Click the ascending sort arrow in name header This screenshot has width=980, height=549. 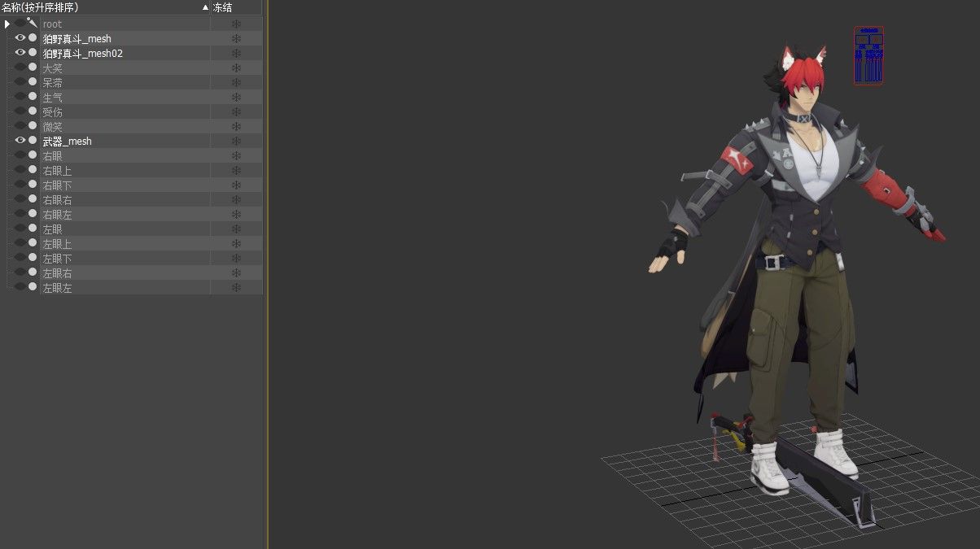pyautogui.click(x=205, y=7)
